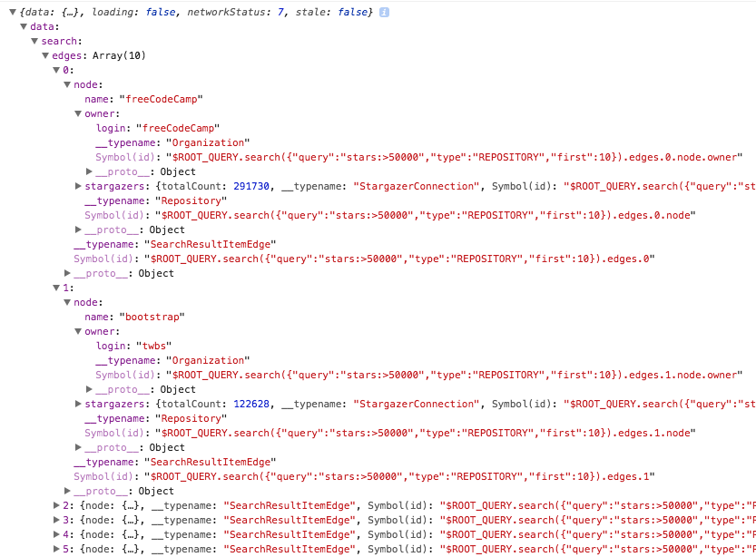Expand edge 4 of the edges array
Viewport: 756px width, 557px height.
pyautogui.click(x=56, y=534)
